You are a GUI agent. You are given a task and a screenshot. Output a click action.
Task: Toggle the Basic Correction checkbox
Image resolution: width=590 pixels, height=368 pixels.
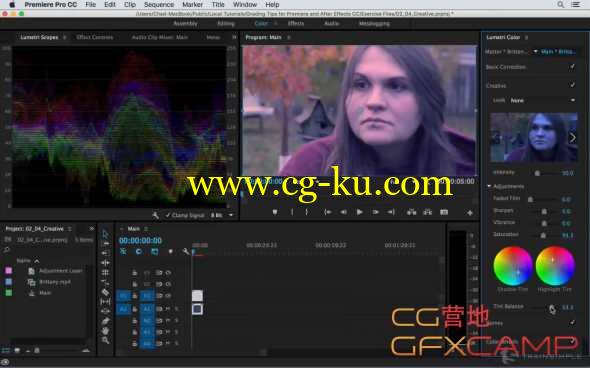click(x=572, y=67)
